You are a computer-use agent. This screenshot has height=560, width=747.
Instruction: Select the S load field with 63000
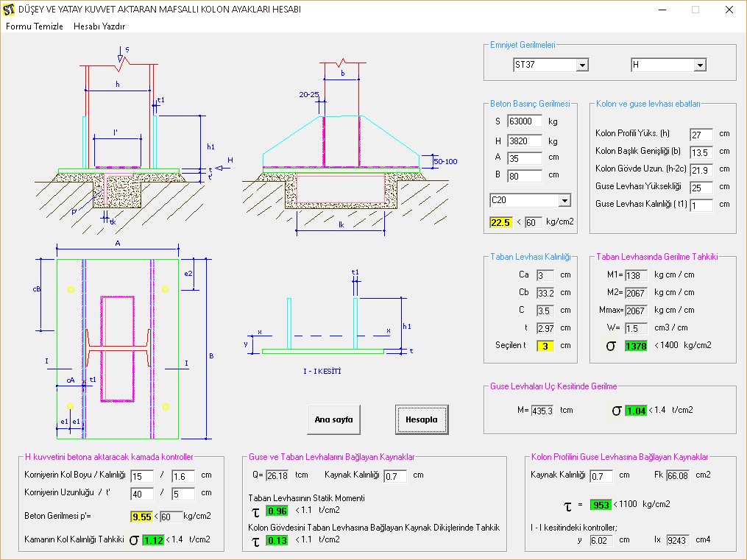(525, 121)
